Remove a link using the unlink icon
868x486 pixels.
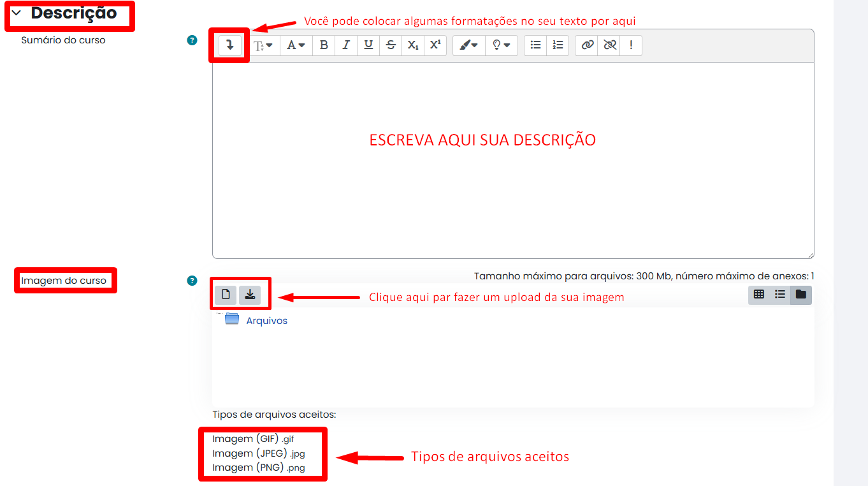pyautogui.click(x=609, y=45)
